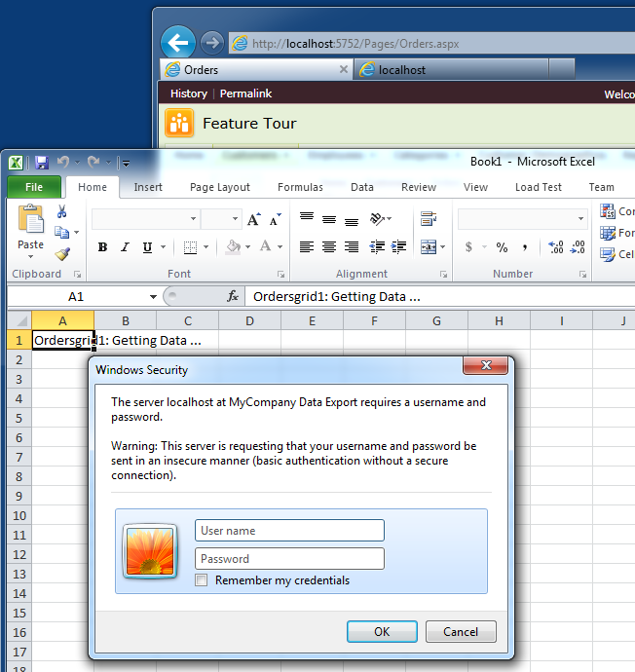This screenshot has width=635, height=672.
Task: Click Cancel in Windows Security dialog
Action: 461,631
